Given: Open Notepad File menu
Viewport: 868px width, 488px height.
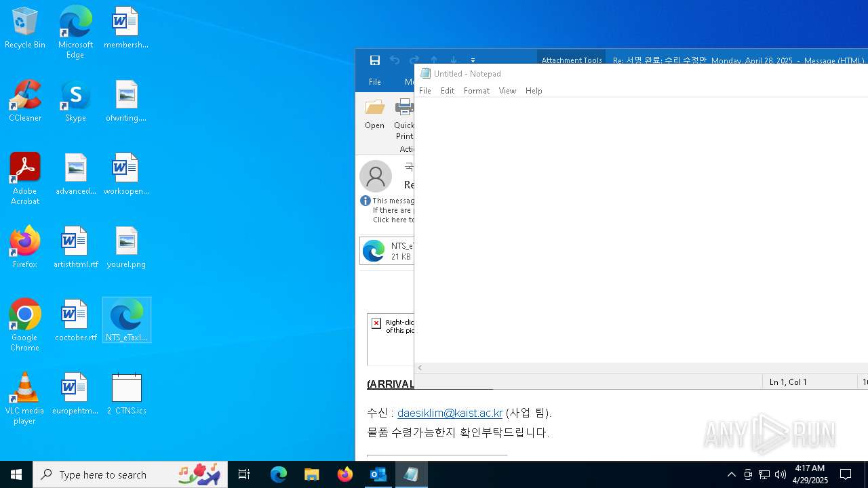Looking at the screenshot, I should tap(425, 91).
